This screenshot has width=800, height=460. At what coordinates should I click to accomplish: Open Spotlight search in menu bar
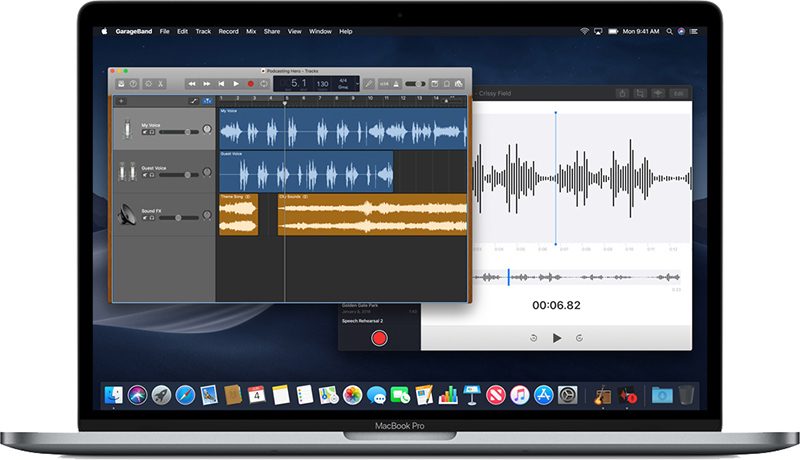[x=669, y=32]
